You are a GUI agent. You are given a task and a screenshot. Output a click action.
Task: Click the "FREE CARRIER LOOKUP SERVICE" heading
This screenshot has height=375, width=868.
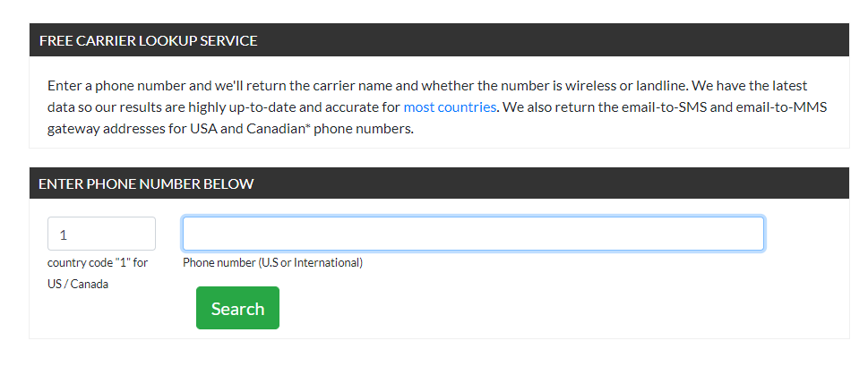point(149,41)
